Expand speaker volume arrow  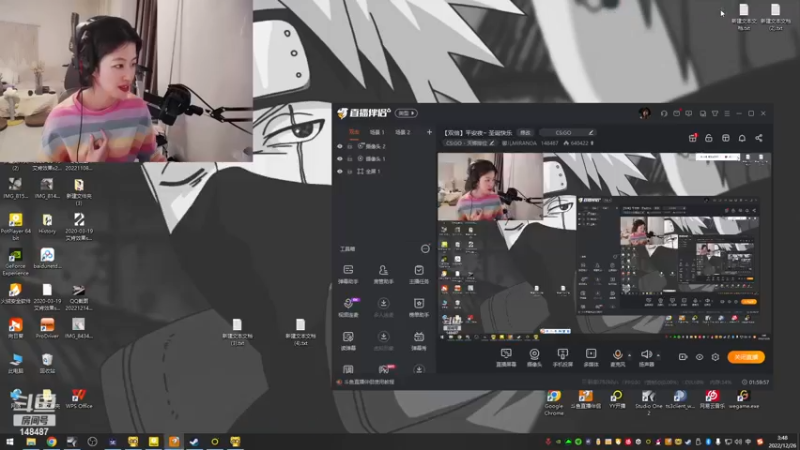pyautogui.click(x=658, y=355)
